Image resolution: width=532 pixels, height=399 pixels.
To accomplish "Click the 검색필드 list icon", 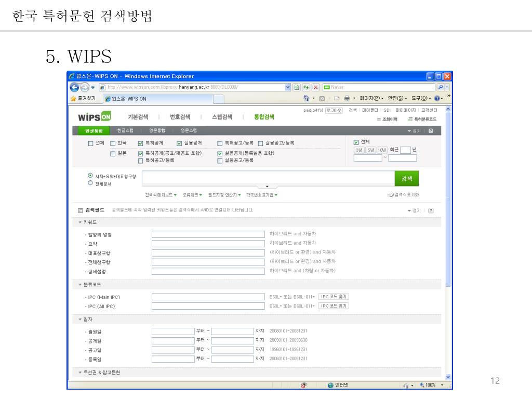I will [x=81, y=210].
